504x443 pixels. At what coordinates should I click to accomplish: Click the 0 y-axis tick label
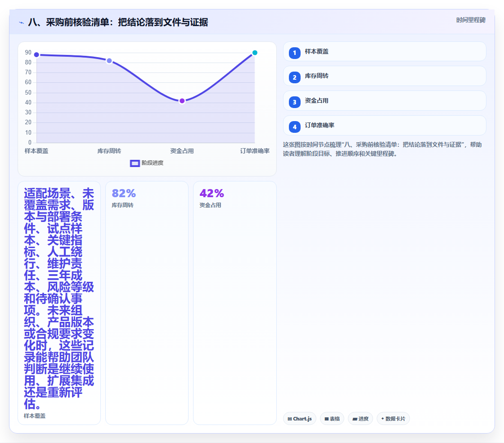[30, 142]
